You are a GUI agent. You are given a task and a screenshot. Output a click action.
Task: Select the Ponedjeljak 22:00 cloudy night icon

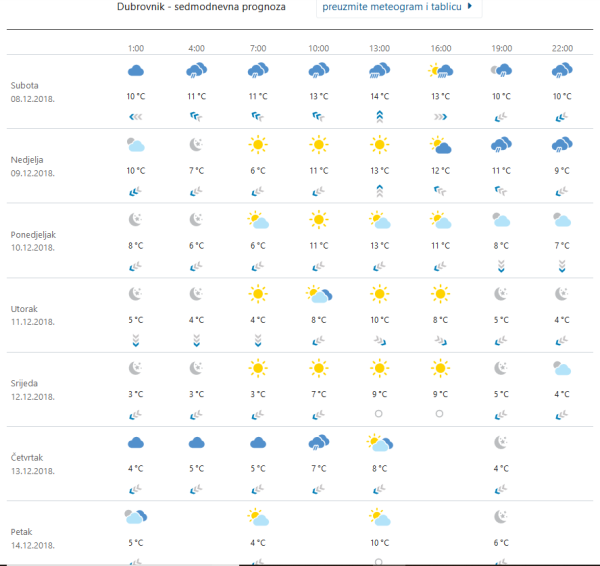[562, 219]
